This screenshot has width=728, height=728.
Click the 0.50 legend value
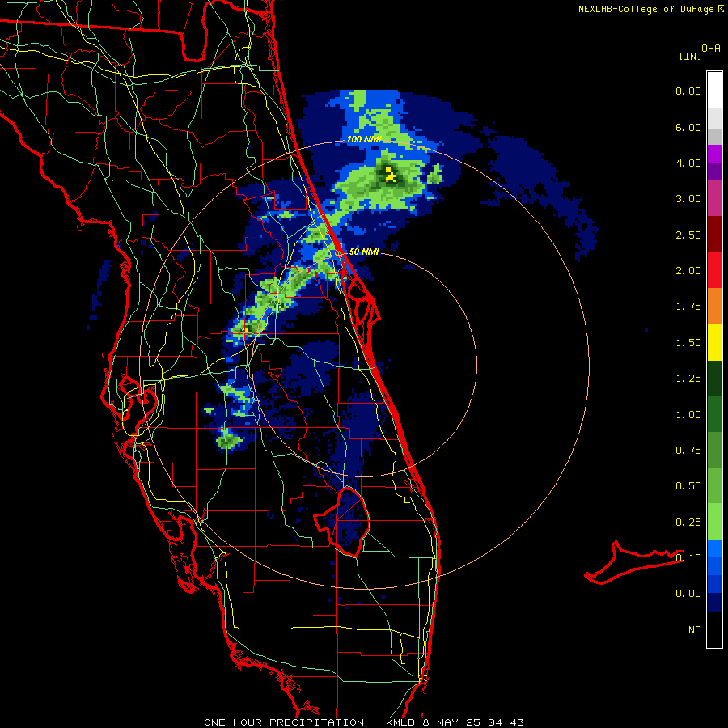click(x=688, y=486)
